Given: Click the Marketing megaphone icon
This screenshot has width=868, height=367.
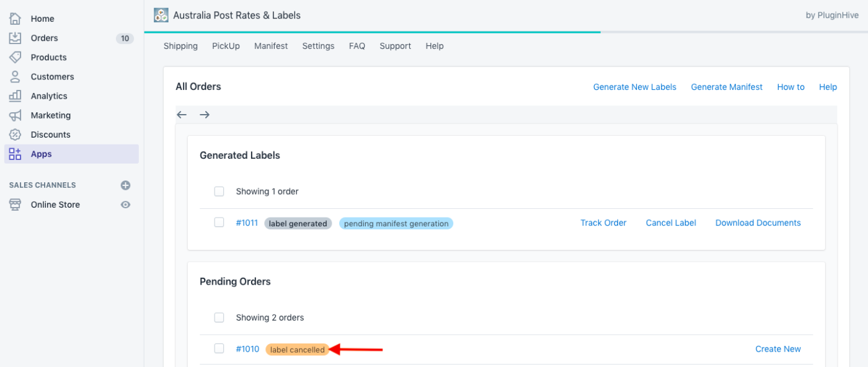Looking at the screenshot, I should click(15, 115).
